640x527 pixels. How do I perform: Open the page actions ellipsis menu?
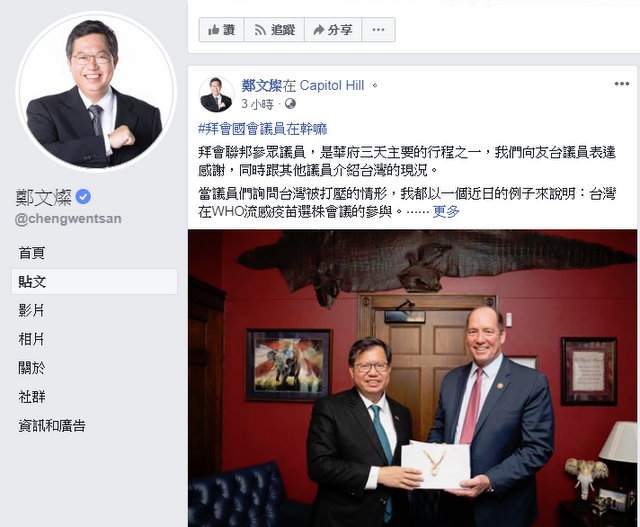pos(378,30)
